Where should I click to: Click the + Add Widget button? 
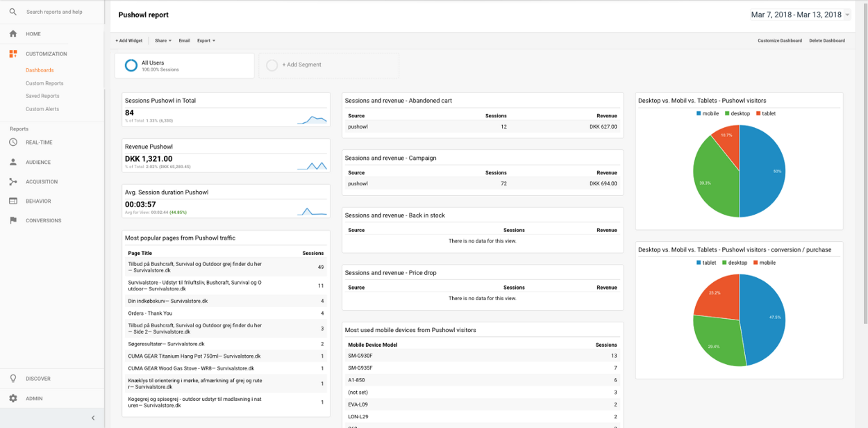click(128, 40)
